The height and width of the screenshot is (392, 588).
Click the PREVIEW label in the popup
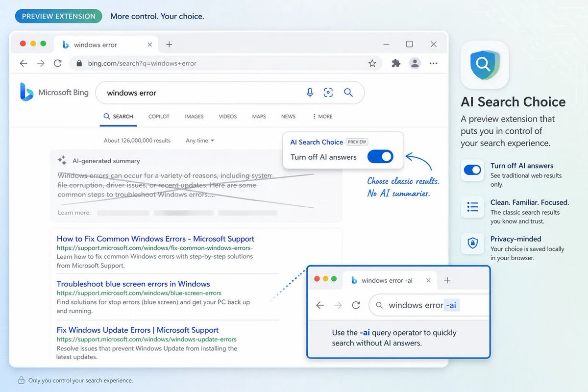357,142
